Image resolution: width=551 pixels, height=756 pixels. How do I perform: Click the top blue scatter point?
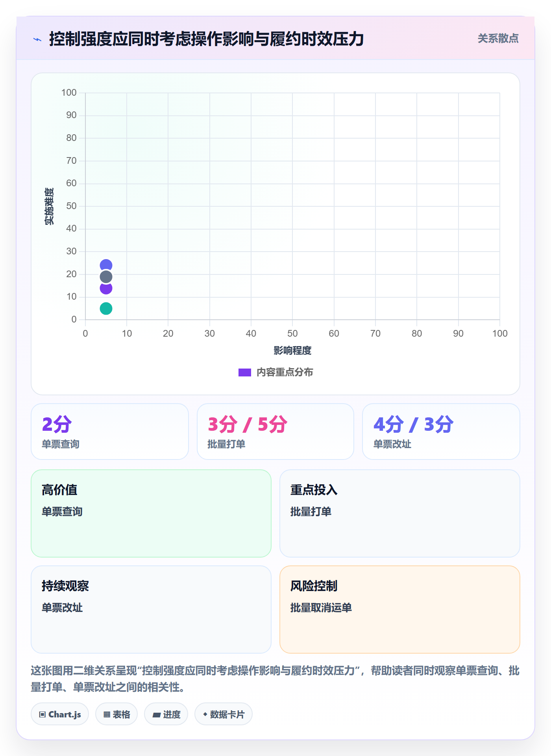tap(106, 265)
